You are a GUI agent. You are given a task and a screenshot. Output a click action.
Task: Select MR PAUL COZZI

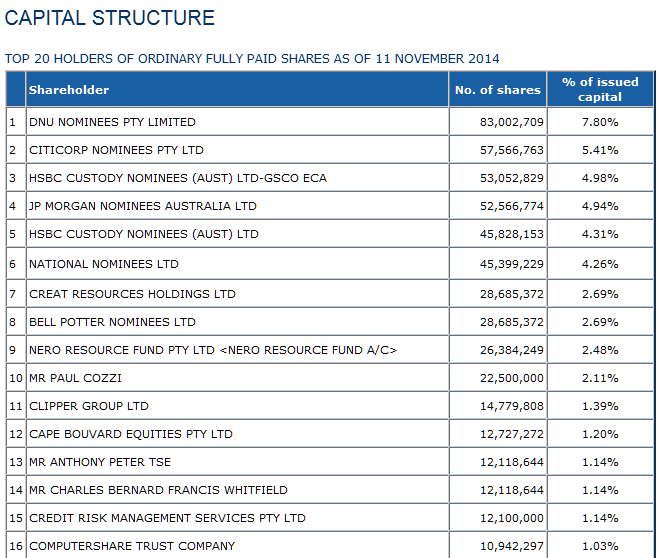click(75, 378)
